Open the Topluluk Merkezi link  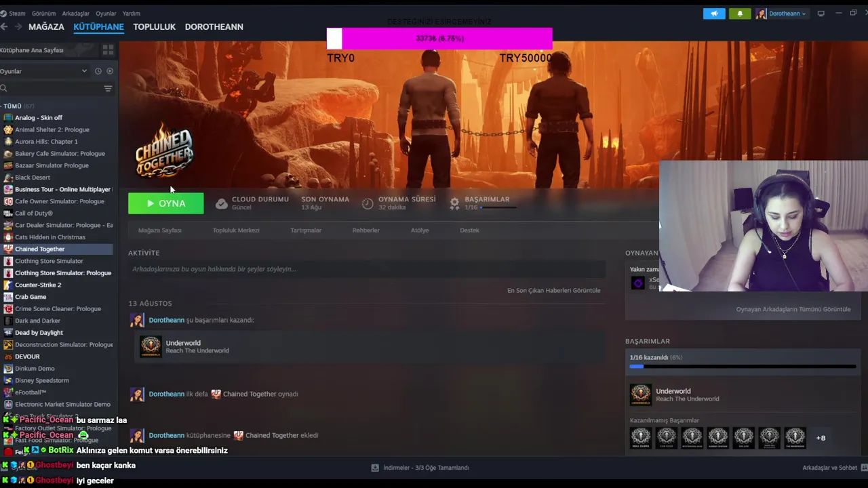click(236, 230)
